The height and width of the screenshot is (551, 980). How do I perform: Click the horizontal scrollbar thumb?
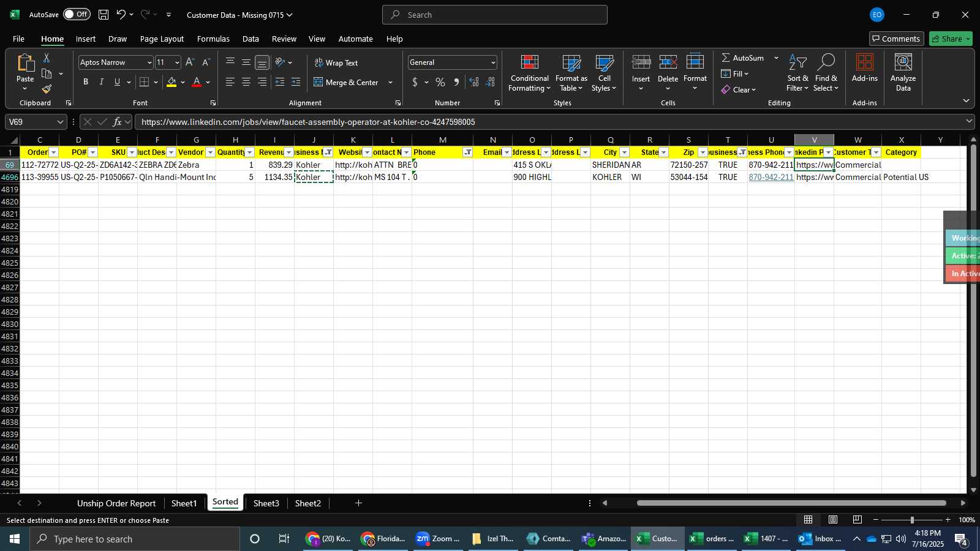(x=791, y=503)
